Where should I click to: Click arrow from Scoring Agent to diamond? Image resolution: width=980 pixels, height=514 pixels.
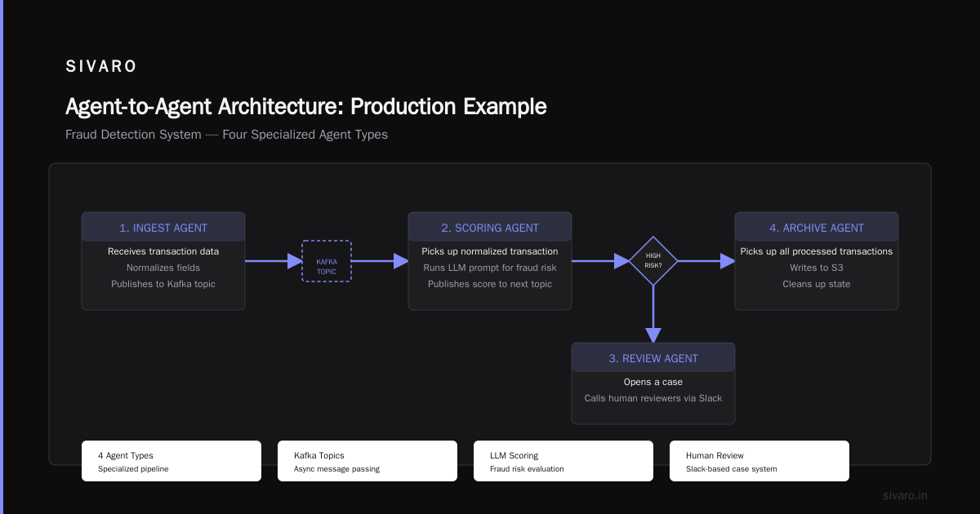(x=600, y=261)
